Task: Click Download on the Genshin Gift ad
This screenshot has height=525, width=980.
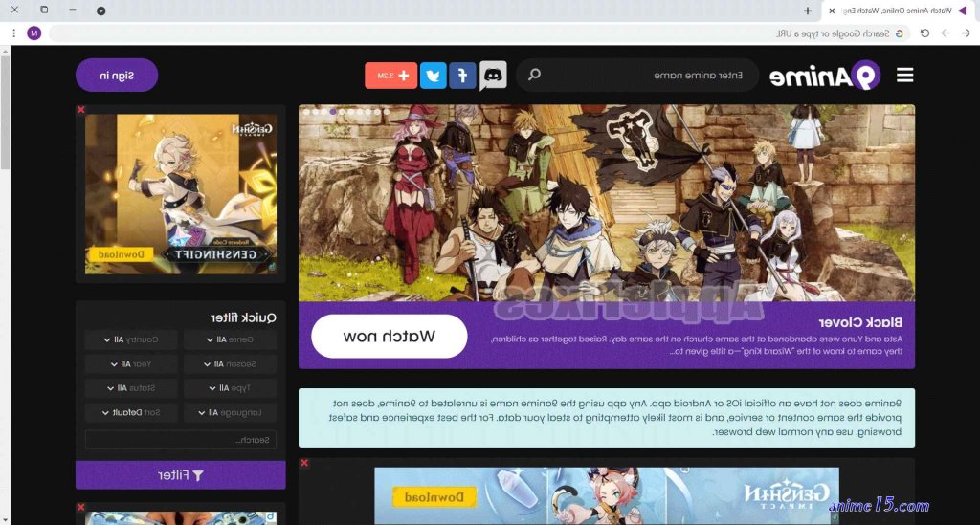Action: tap(122, 254)
